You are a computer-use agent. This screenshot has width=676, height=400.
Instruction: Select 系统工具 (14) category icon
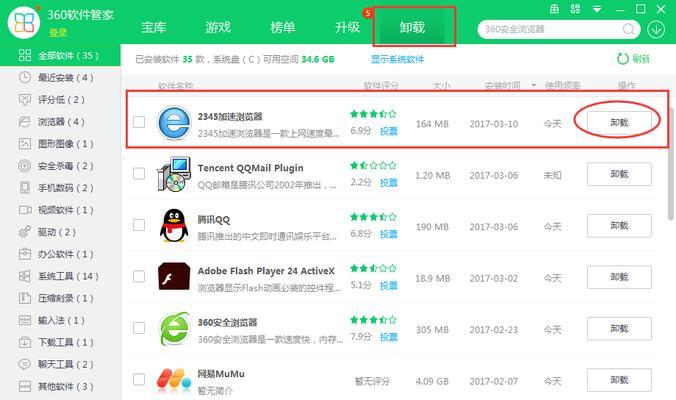click(x=25, y=276)
